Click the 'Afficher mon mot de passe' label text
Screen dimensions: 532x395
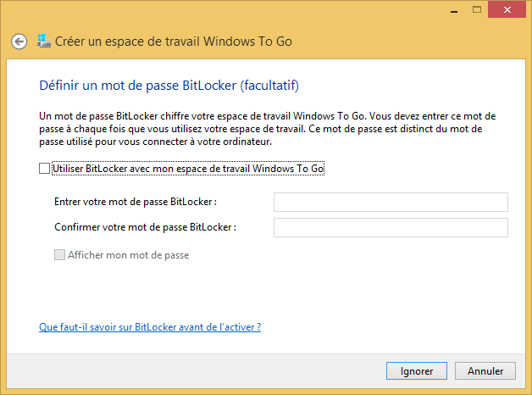coord(128,254)
